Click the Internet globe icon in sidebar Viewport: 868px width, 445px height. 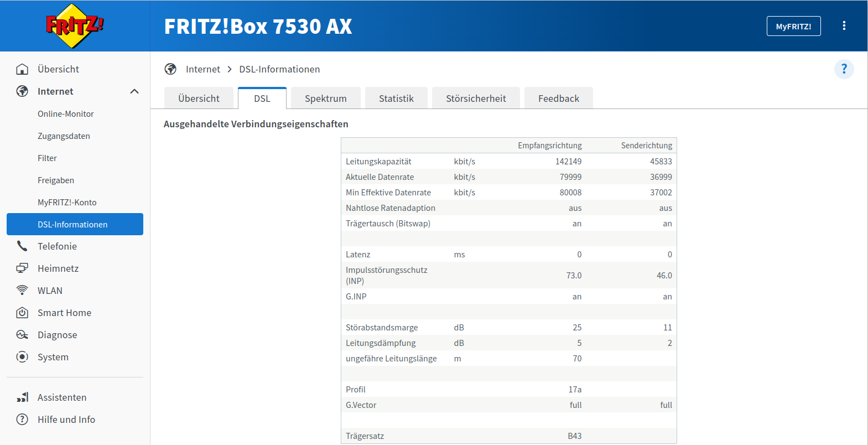pyautogui.click(x=22, y=91)
